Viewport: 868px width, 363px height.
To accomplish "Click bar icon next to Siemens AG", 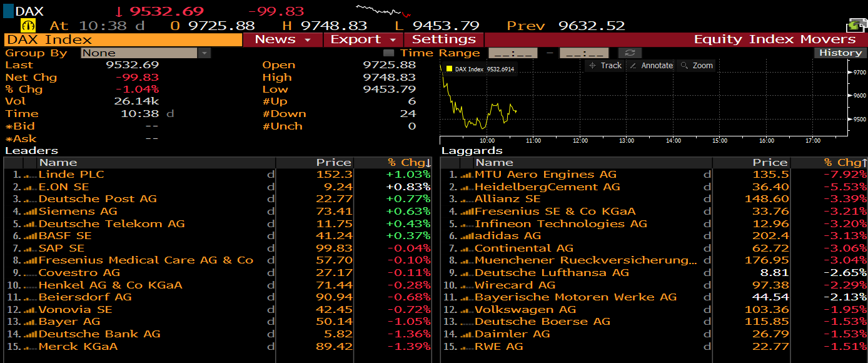I will [30, 212].
